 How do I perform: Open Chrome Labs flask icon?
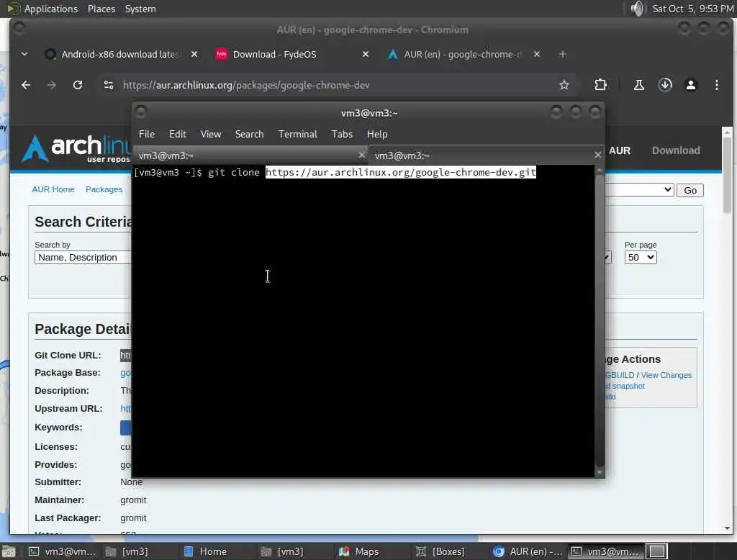coord(639,85)
